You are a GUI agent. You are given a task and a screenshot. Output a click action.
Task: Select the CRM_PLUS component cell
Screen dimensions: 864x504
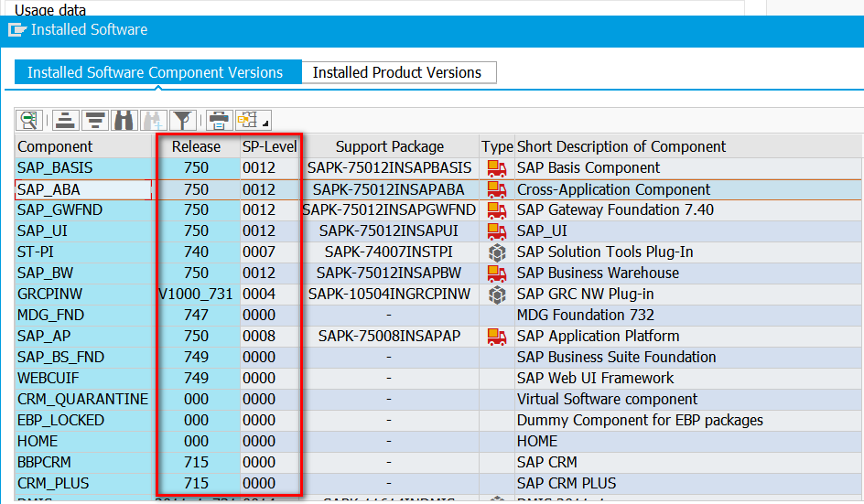[84, 483]
